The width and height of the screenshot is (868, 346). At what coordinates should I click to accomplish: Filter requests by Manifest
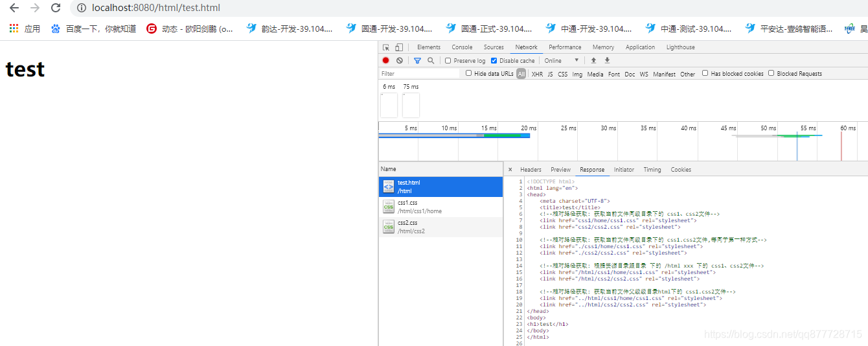pyautogui.click(x=664, y=74)
